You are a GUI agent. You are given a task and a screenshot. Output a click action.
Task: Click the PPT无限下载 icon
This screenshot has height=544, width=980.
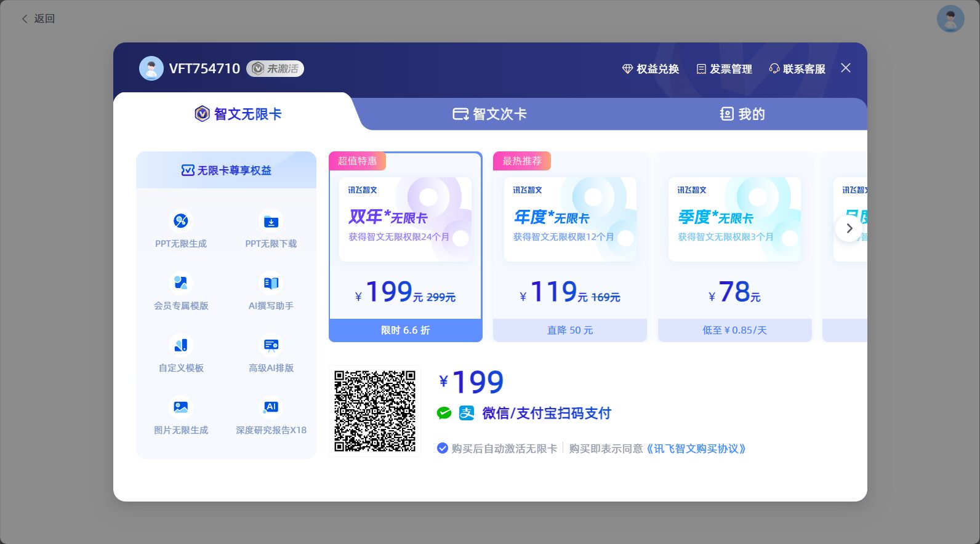point(271,221)
